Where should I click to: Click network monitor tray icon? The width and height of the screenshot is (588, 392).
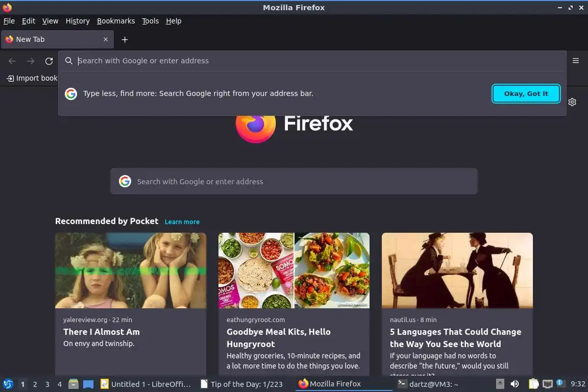[548, 384]
